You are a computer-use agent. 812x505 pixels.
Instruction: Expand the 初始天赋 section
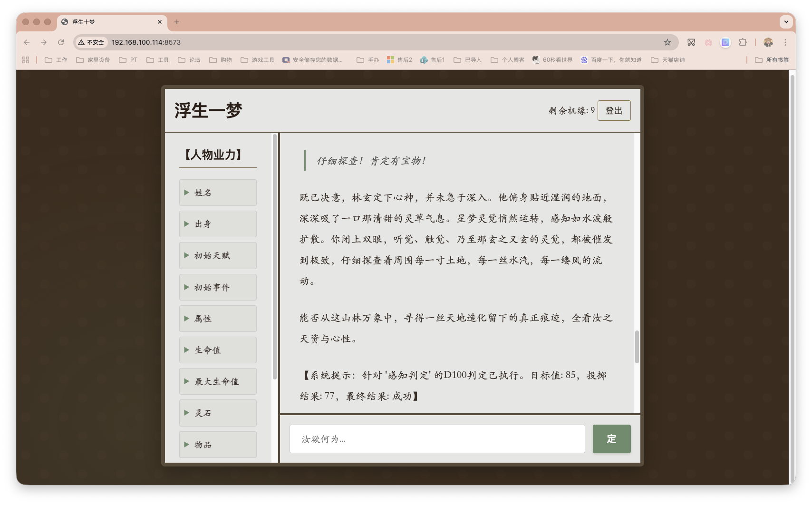(217, 255)
